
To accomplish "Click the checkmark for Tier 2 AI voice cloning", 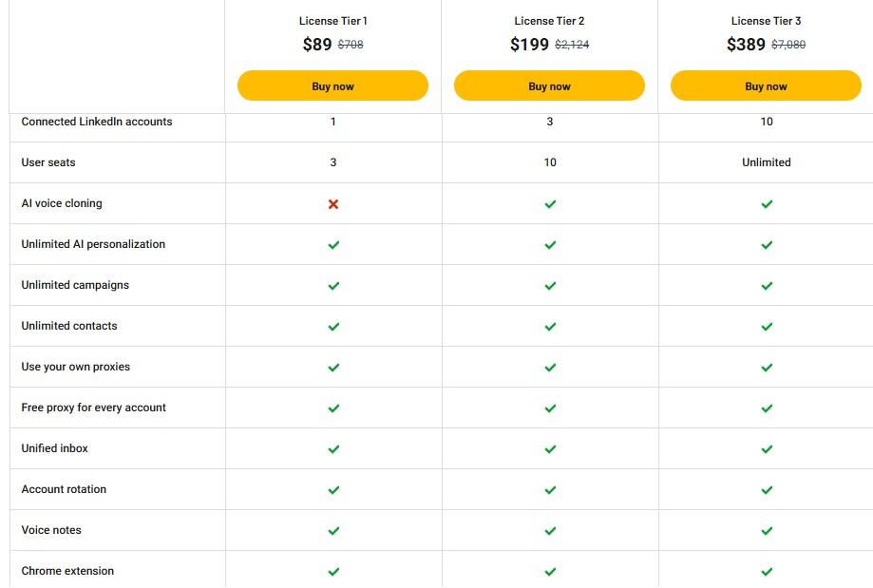I will tap(549, 203).
